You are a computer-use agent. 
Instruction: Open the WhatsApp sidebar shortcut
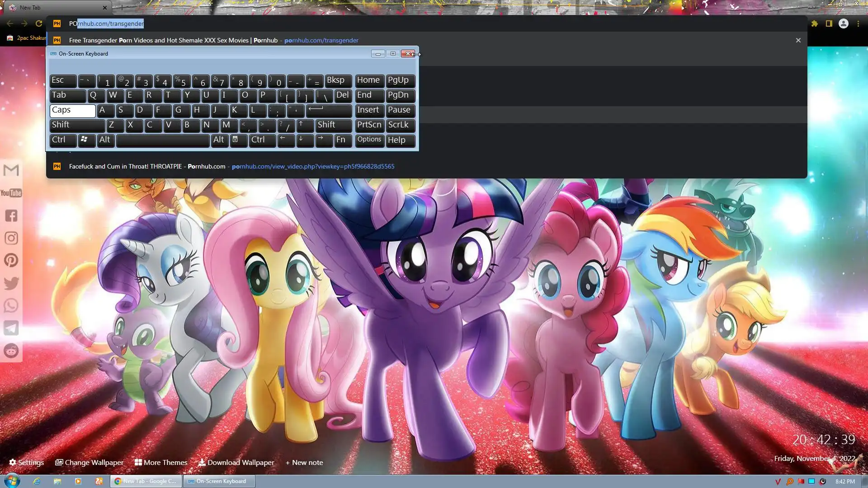point(11,306)
